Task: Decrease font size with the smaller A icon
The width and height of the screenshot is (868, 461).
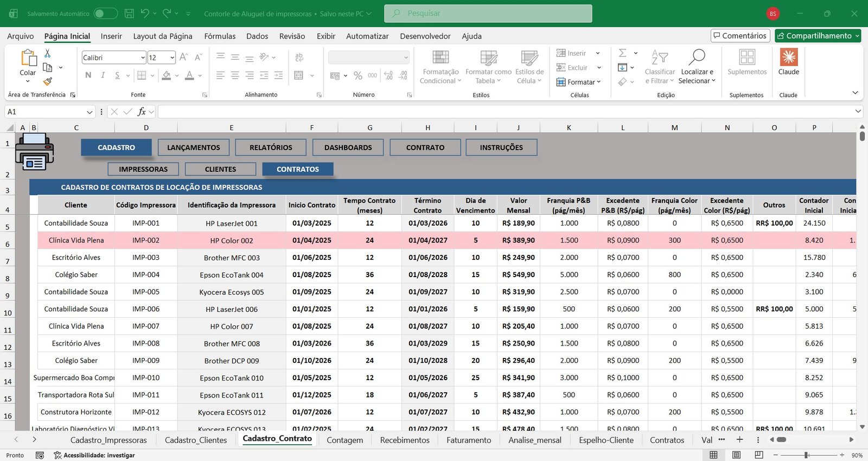Action: [198, 57]
